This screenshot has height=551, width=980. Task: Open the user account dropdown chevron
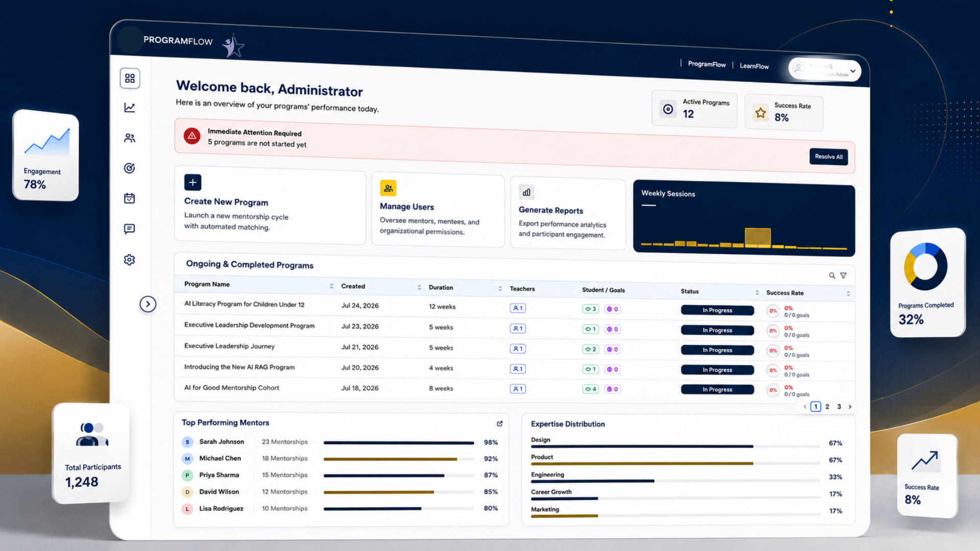[x=853, y=71]
